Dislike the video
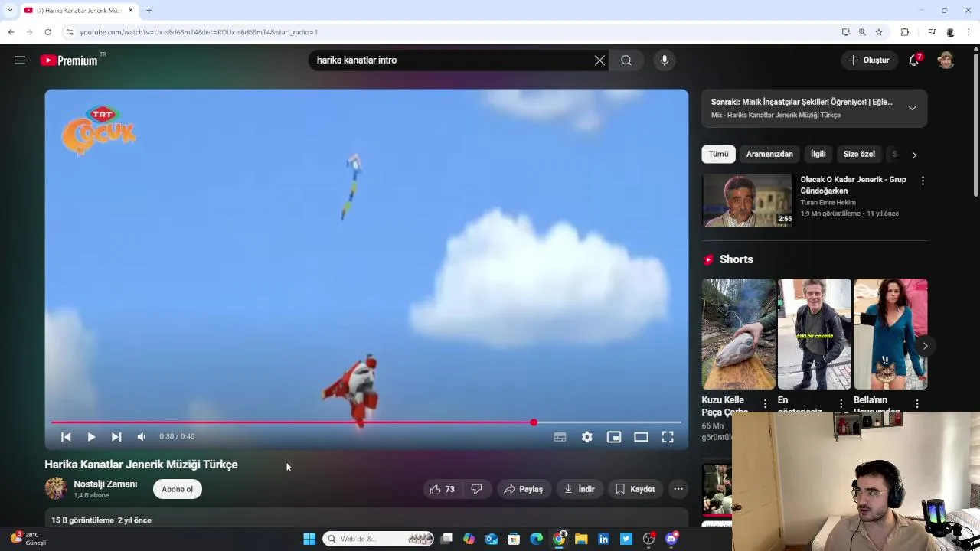This screenshot has height=551, width=980. (x=476, y=489)
